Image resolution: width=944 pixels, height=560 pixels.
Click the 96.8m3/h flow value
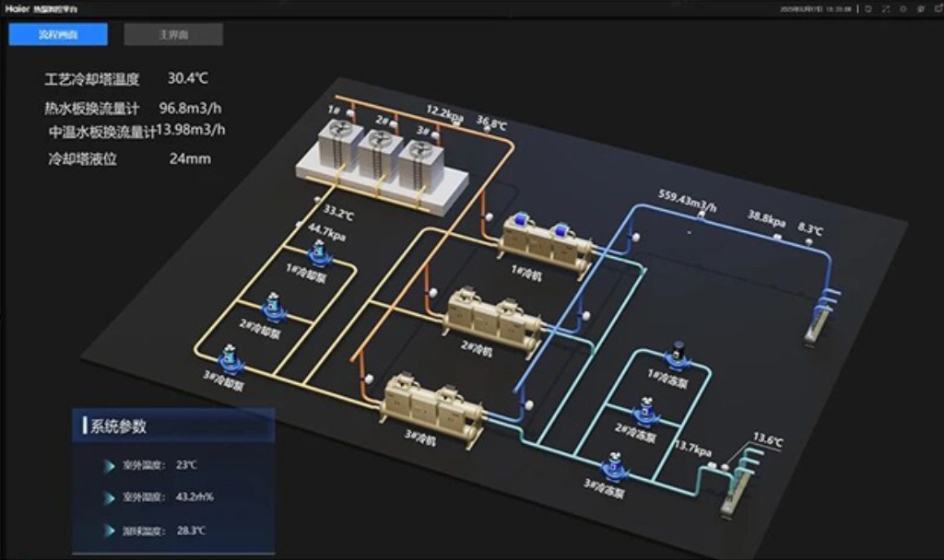(190, 109)
